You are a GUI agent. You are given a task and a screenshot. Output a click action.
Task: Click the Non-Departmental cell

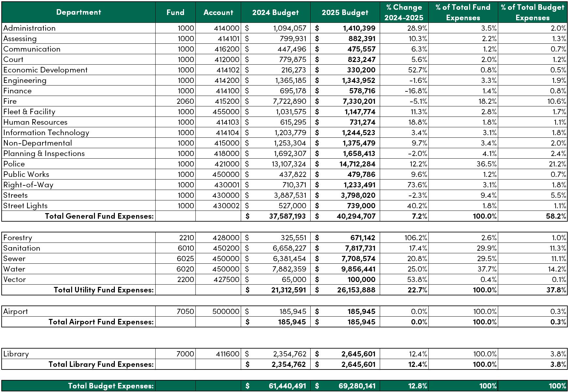point(79,143)
